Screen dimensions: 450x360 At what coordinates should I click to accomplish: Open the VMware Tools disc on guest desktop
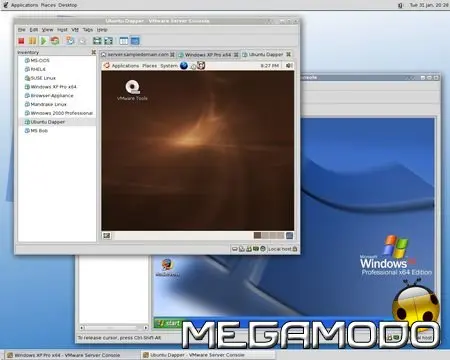coord(132,90)
